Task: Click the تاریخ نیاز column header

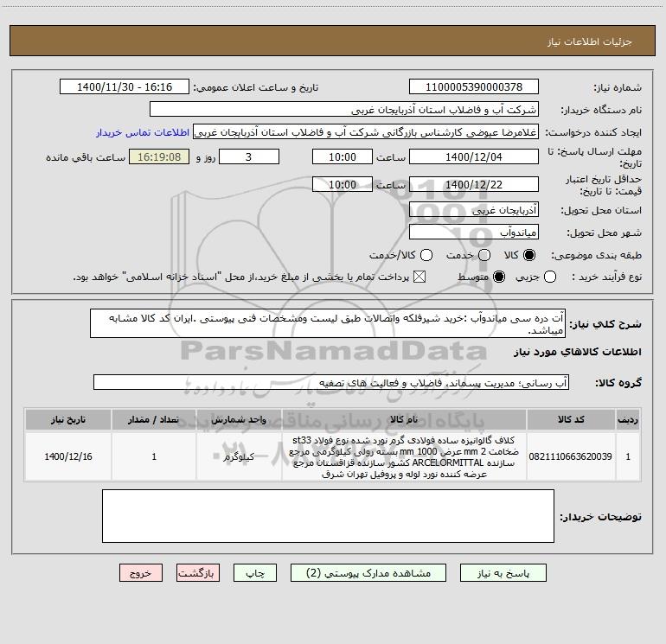Action: point(68,419)
